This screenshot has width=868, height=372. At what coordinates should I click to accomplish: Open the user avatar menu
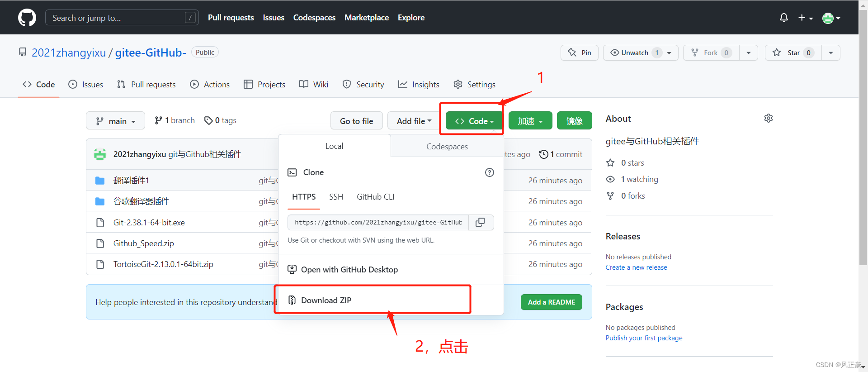[x=831, y=18]
